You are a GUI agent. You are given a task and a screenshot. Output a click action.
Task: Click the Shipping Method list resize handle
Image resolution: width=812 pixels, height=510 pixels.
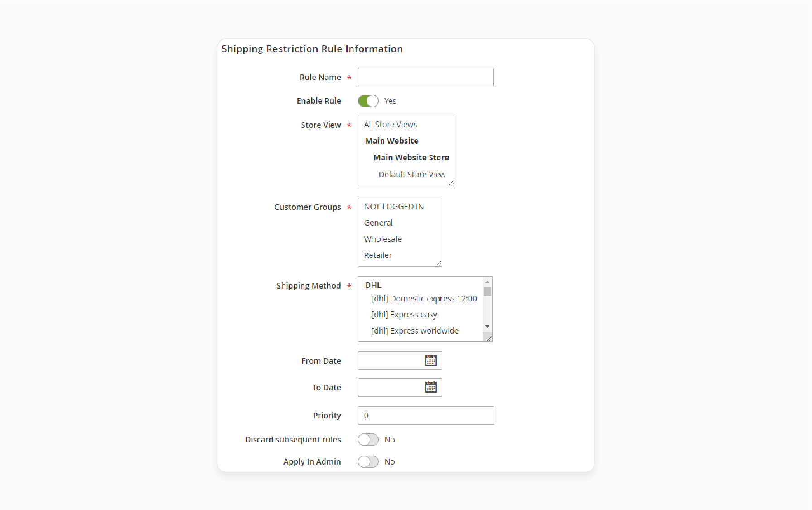(489, 338)
